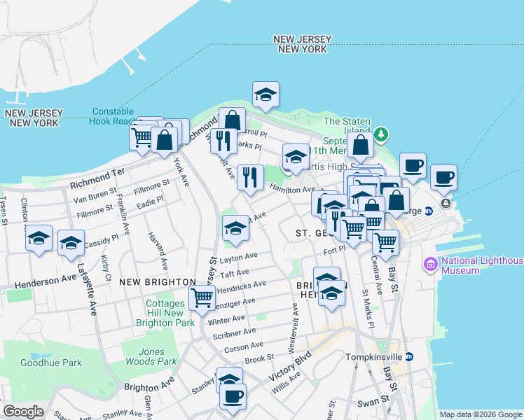Select the coffee cup marker left of the ferry one
Viewport: 524px width, 420px height.
(413, 166)
